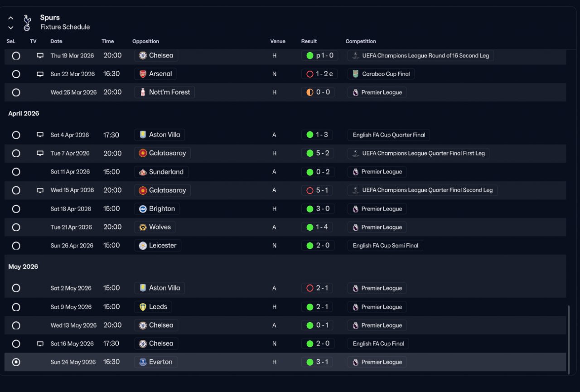Click the Champions League icon in the 19 Mar row

tap(356, 56)
